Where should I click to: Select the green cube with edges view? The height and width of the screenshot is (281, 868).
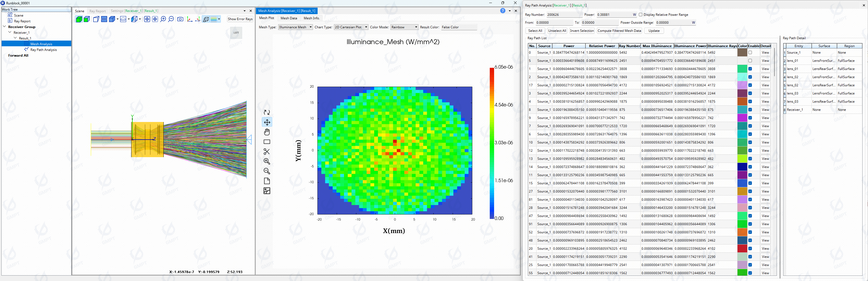pos(87,19)
